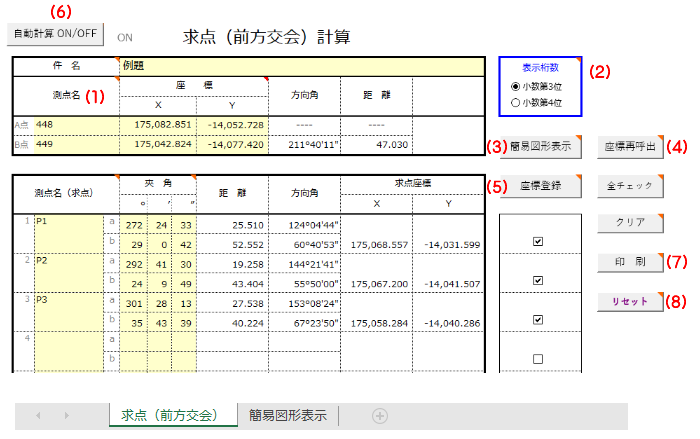
Task: Open 簡易図形表示 with its button
Action: click(x=540, y=146)
